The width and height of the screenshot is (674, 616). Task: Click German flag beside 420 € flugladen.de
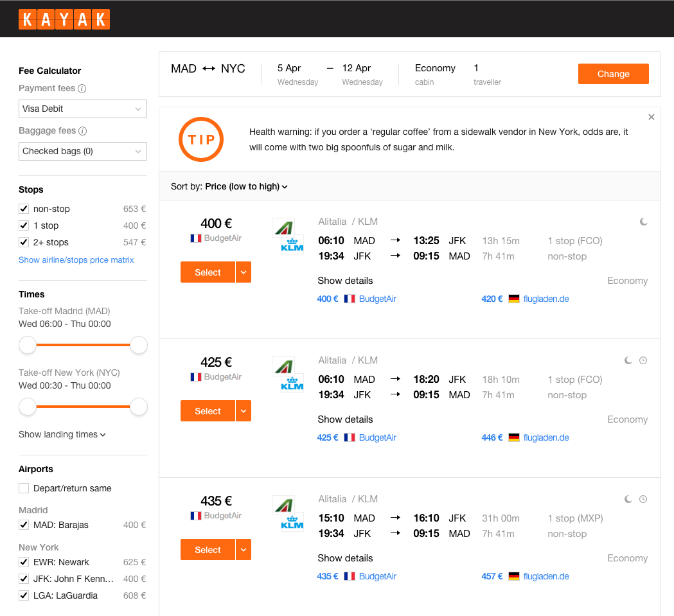[x=514, y=299]
